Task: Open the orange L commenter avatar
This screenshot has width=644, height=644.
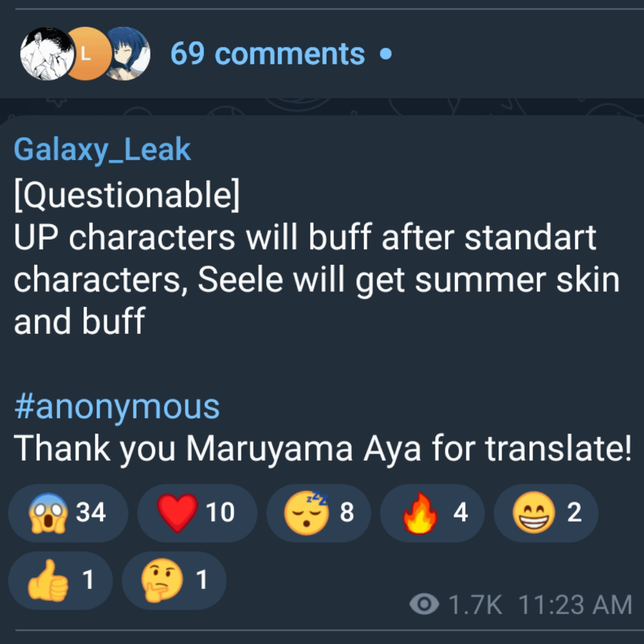Action: (86, 54)
